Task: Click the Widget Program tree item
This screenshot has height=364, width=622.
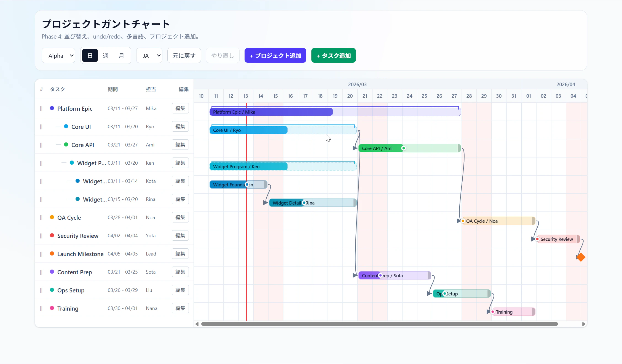Action: tap(91, 163)
